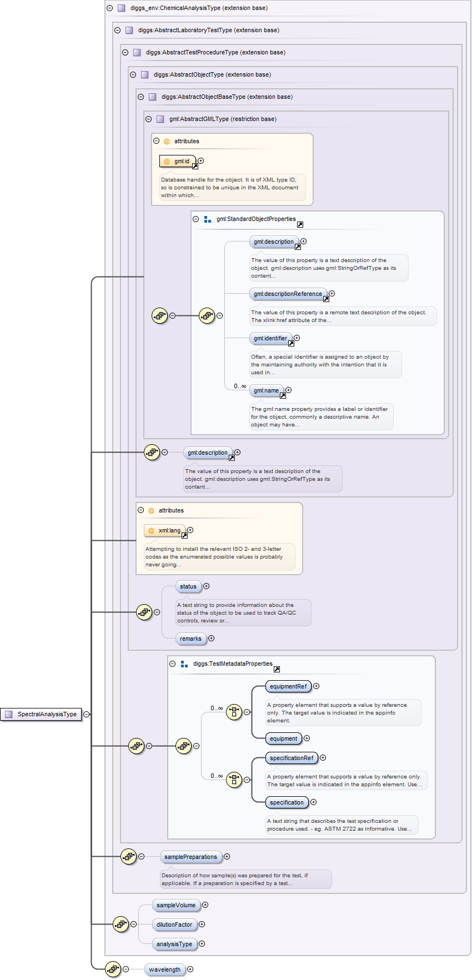Collapse the gml:AbstractGMLType restriction base

(x=148, y=119)
